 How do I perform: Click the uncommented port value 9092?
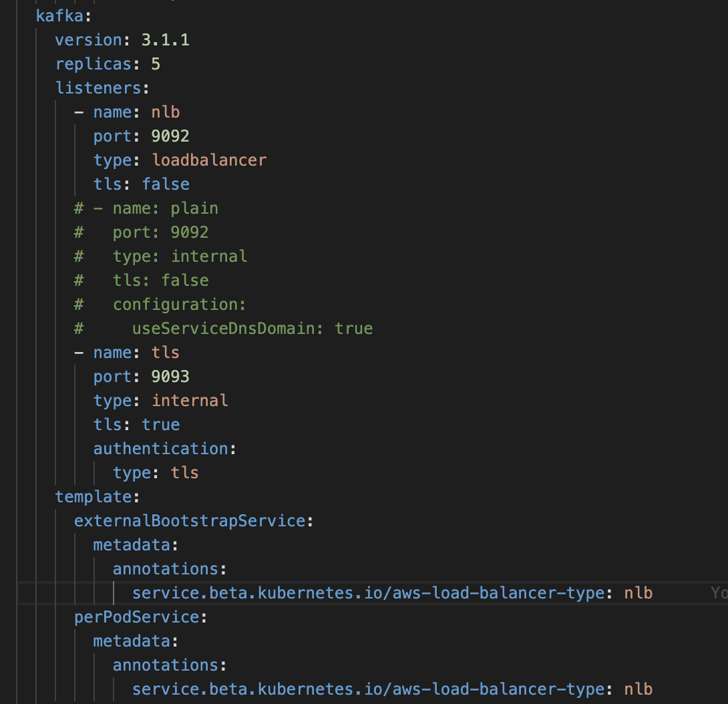pyautogui.click(x=170, y=136)
